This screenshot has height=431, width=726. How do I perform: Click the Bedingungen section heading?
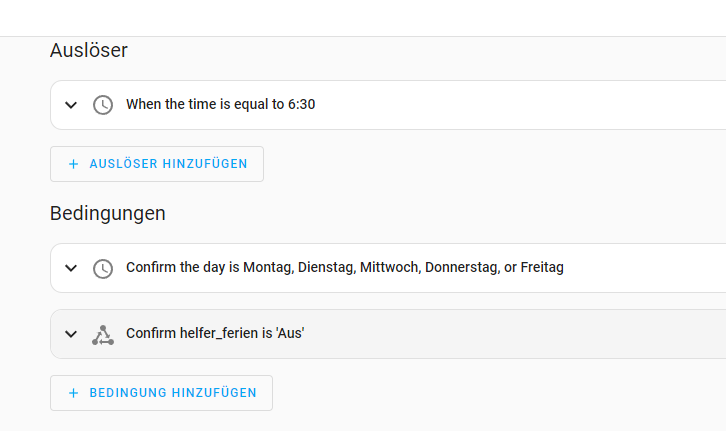click(107, 213)
